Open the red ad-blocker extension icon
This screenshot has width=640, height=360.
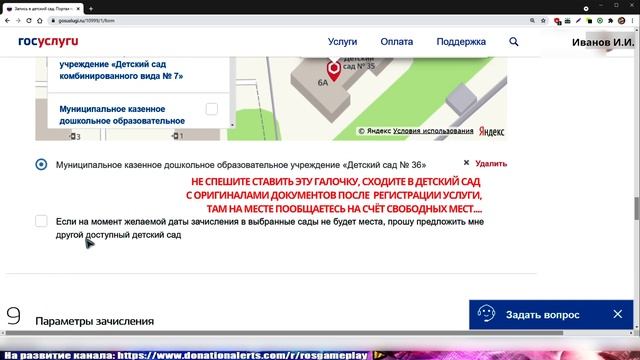pos(558,21)
